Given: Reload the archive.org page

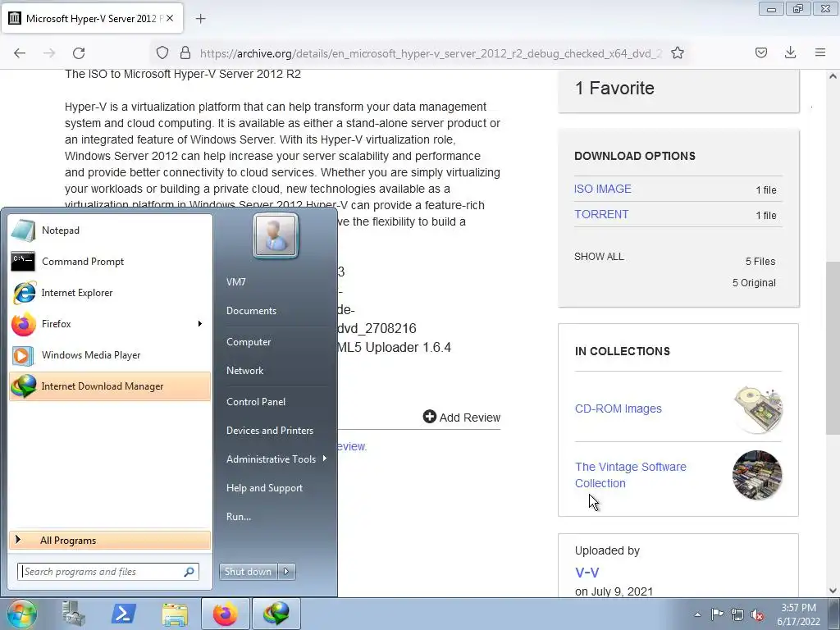Looking at the screenshot, I should coord(79,52).
